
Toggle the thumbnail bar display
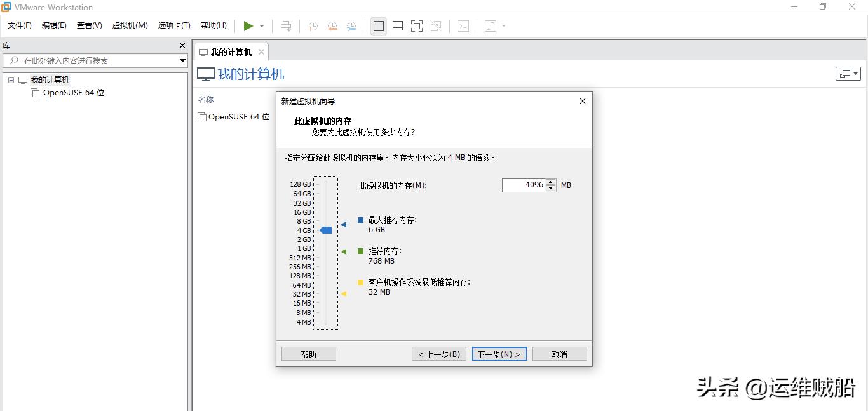pos(397,26)
